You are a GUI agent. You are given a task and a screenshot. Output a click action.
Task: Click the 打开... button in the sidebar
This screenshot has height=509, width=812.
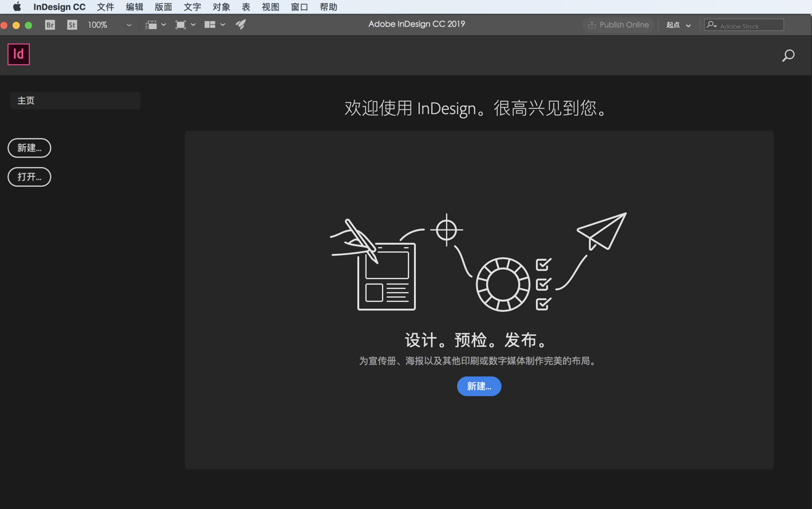coord(30,177)
